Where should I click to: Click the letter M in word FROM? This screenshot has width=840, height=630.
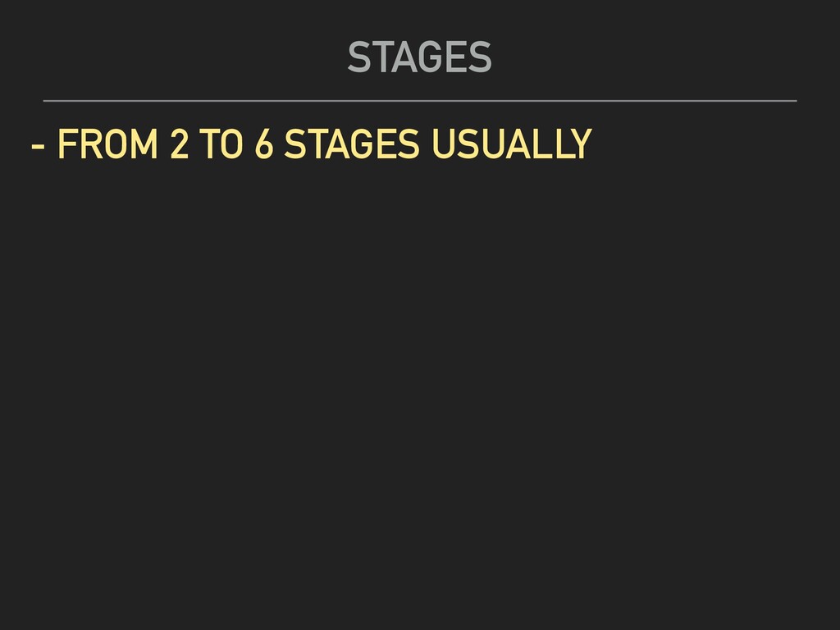[x=144, y=144]
